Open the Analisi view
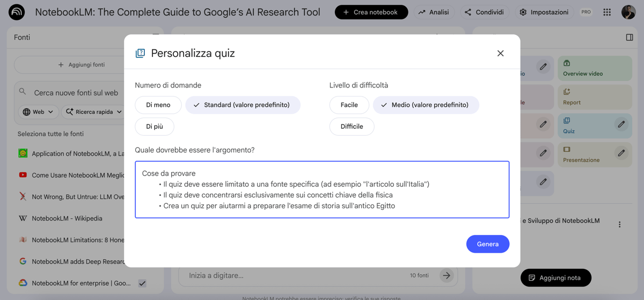Image resolution: width=644 pixels, height=300 pixels. point(434,12)
